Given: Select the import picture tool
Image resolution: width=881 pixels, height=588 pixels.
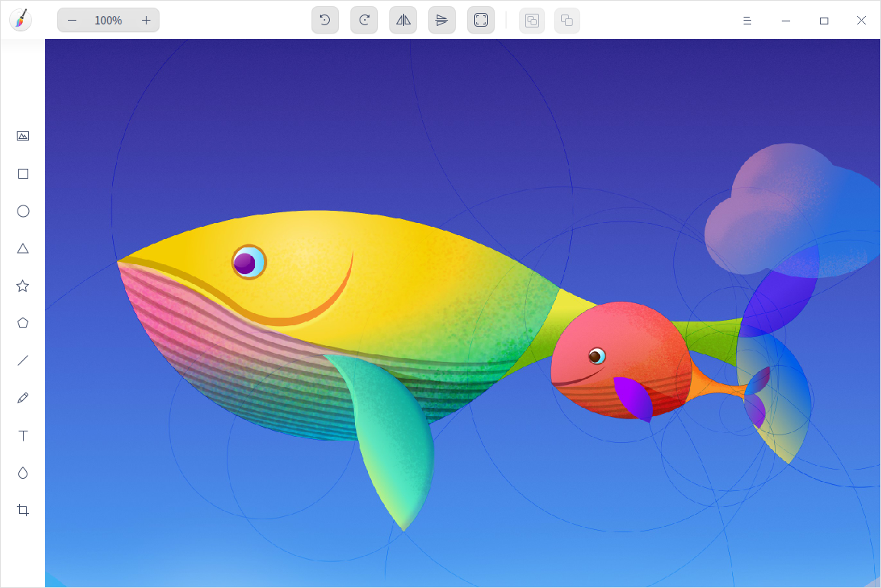Looking at the screenshot, I should coord(23,136).
